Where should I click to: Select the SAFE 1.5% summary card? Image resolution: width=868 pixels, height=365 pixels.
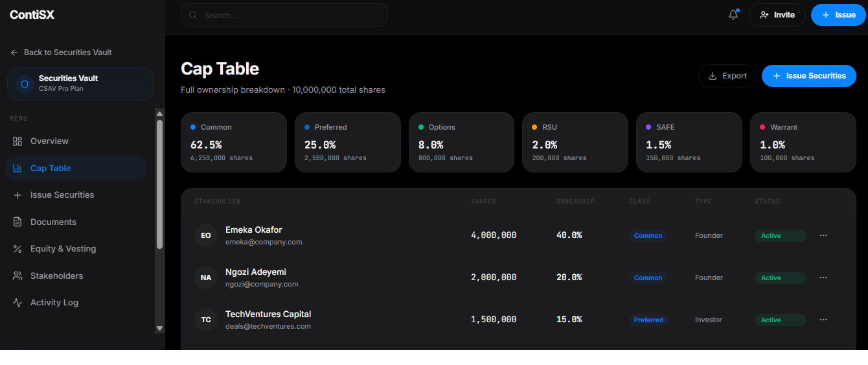coord(689,143)
